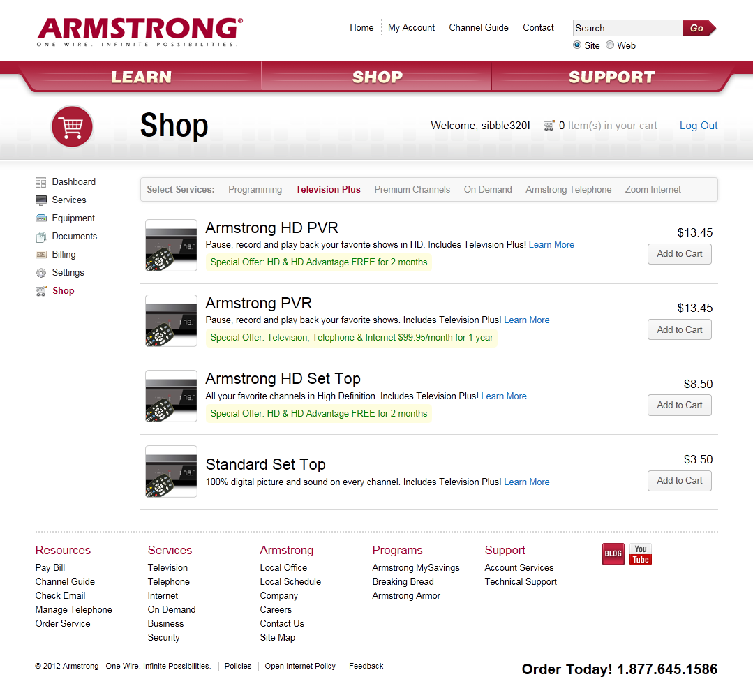Add Armstrong HD PVR to cart
The image size is (753, 700).
point(679,254)
